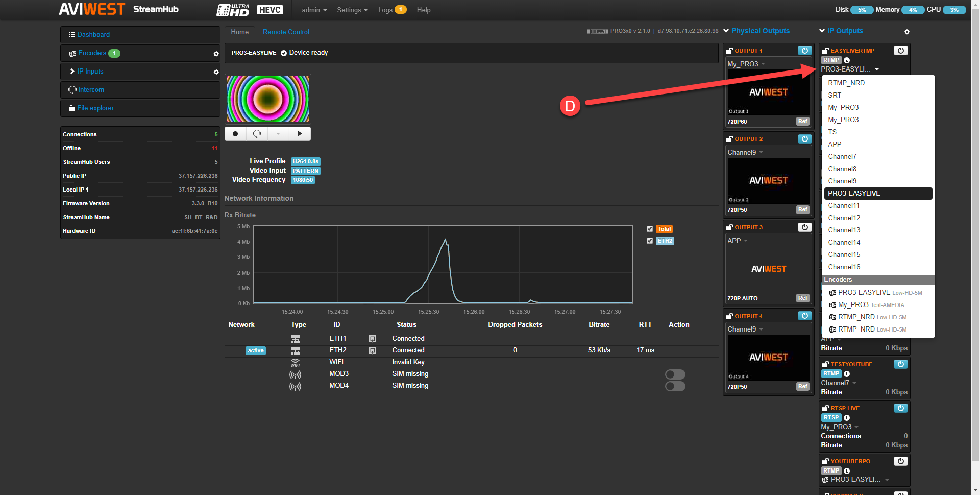Screen dimensions: 980x495
Task: Select SRT from the source list
Action: pyautogui.click(x=878, y=95)
